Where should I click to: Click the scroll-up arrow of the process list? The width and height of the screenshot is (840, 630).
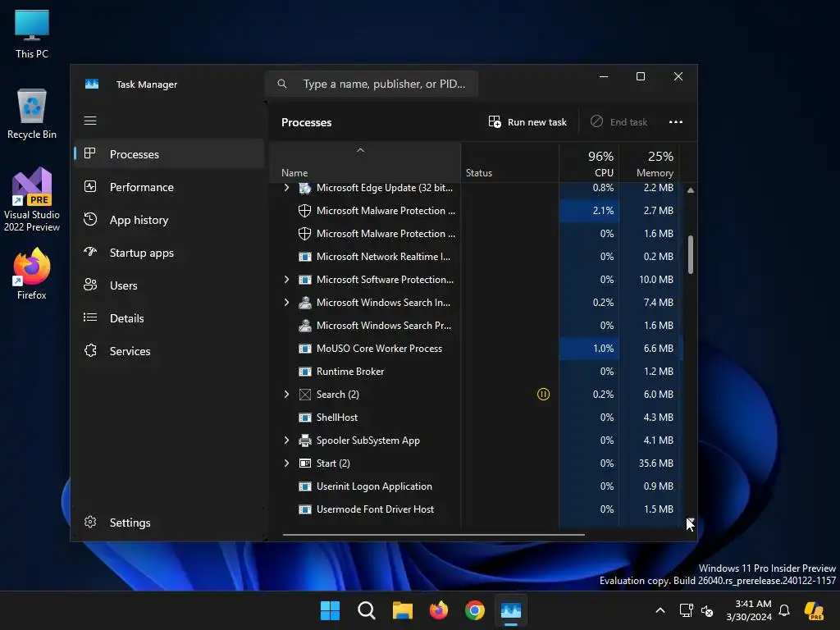click(x=691, y=190)
